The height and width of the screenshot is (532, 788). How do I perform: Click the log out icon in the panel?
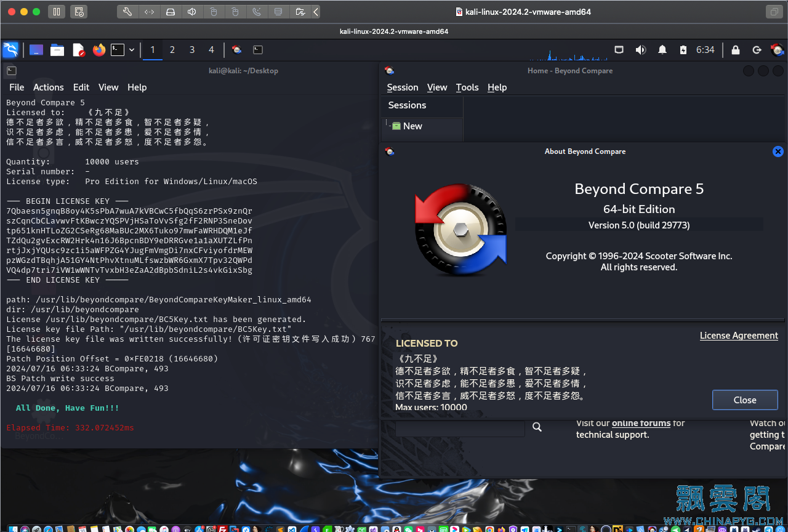(x=757, y=50)
